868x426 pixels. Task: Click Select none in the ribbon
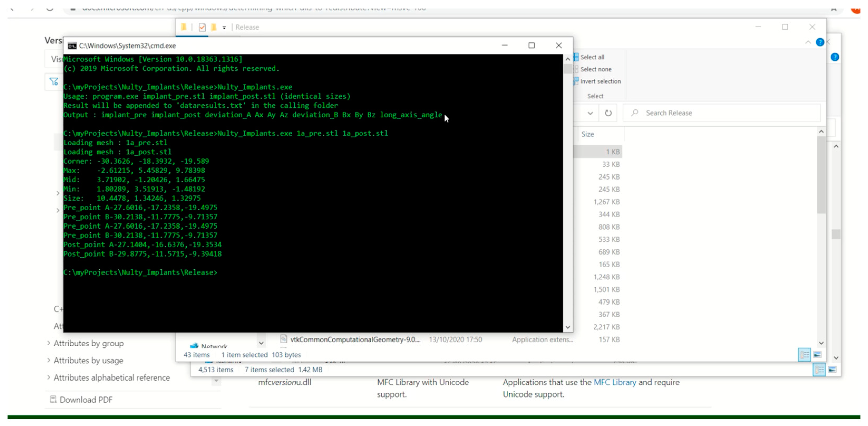pos(595,69)
